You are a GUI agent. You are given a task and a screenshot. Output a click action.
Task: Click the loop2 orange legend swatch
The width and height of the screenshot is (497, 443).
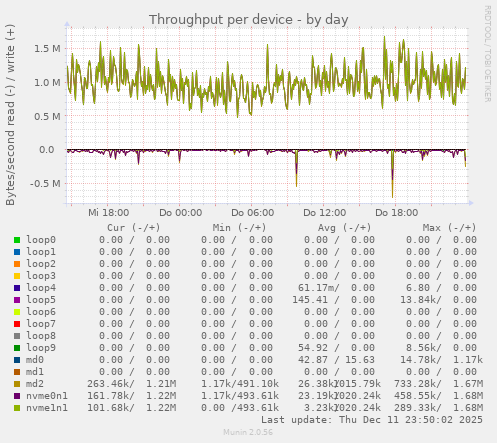click(17, 264)
